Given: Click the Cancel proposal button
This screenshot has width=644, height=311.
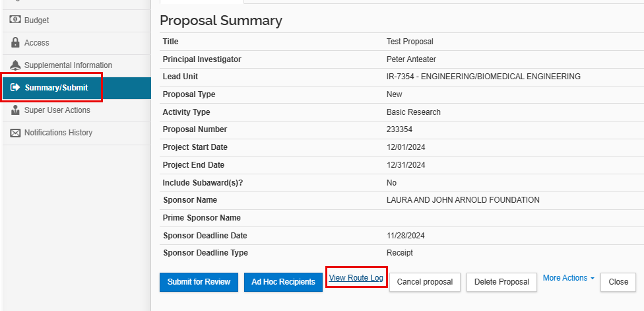Looking at the screenshot, I should click(x=425, y=282).
